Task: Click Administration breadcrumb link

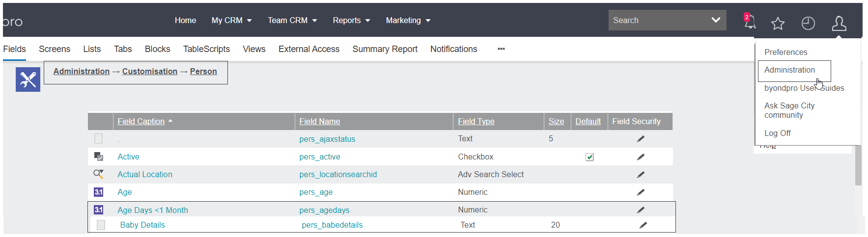Action: (82, 72)
